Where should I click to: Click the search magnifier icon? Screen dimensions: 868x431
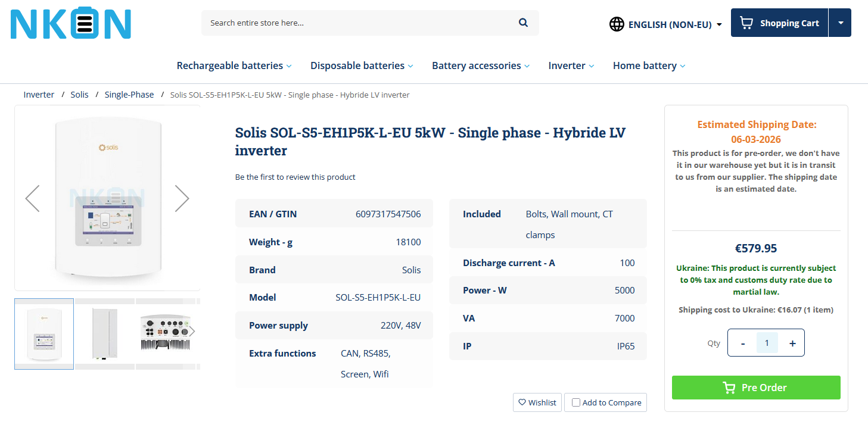pyautogui.click(x=523, y=23)
